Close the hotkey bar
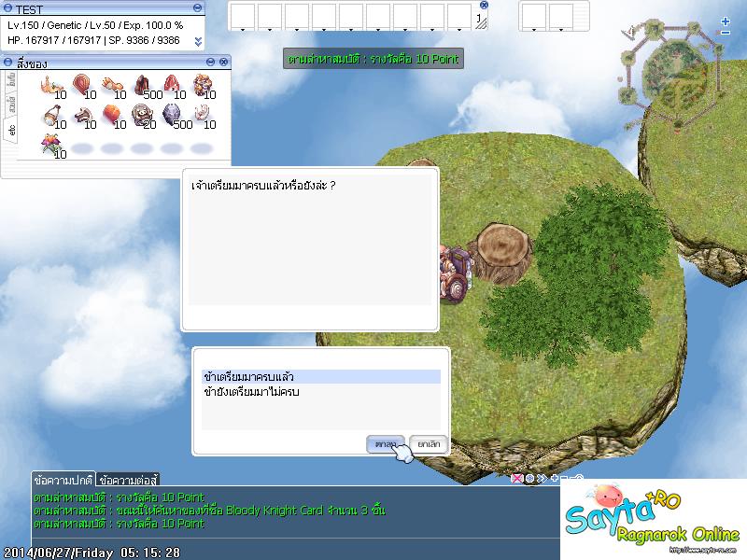The width and height of the screenshot is (747, 560). 484,6
